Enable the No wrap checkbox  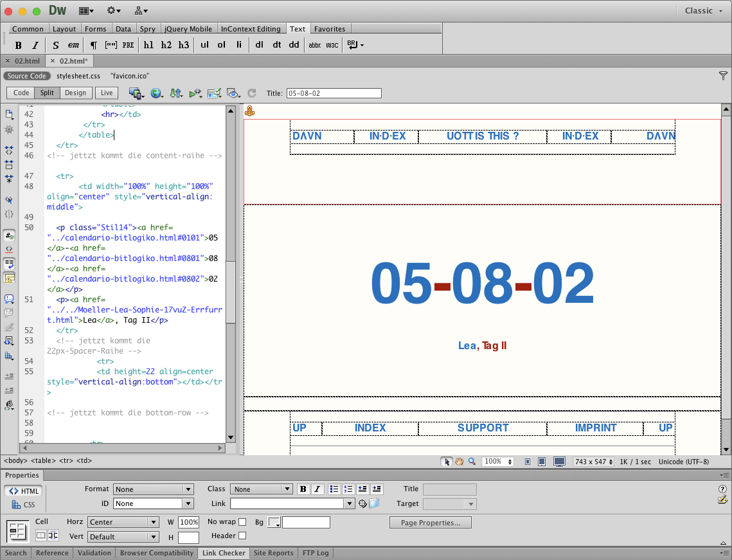242,521
